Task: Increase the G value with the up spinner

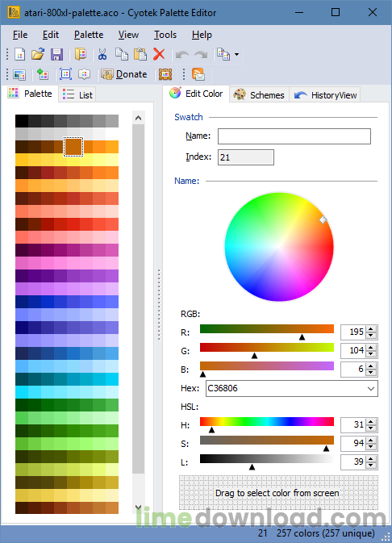Action: click(x=371, y=348)
